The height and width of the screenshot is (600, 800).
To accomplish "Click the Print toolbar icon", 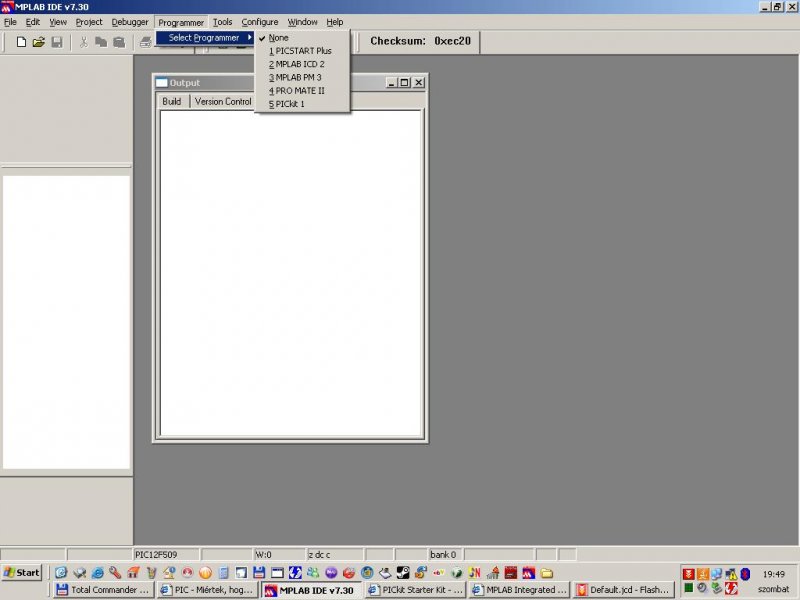I will point(145,42).
